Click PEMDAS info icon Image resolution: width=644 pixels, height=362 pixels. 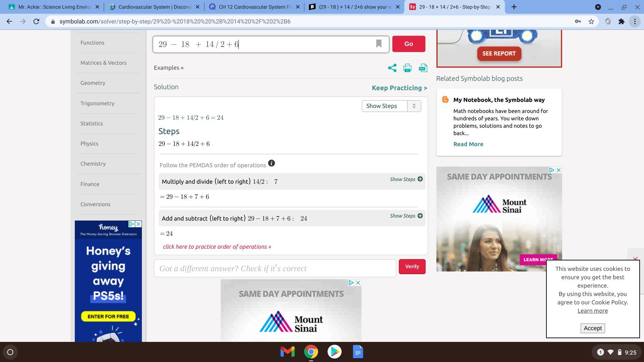(271, 163)
